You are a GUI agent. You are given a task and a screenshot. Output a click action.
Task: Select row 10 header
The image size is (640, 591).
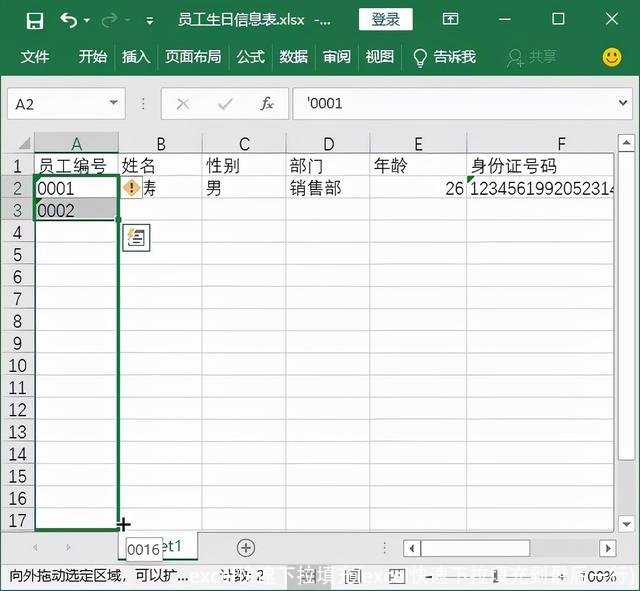pos(18,365)
